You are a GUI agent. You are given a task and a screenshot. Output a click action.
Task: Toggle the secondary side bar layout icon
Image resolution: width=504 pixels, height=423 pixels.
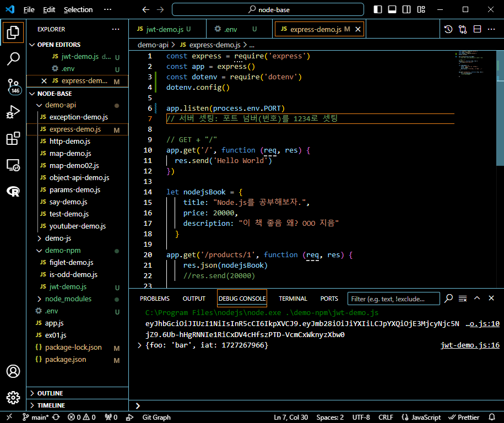click(x=407, y=9)
